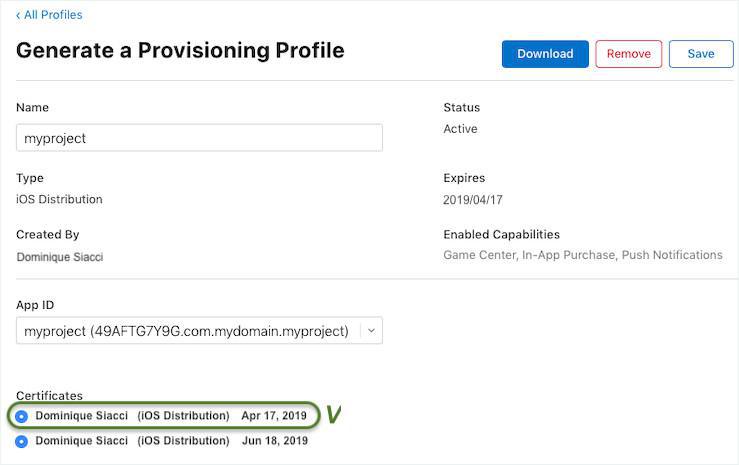Save the provisioning profile
This screenshot has width=739, height=465.
tap(700, 54)
